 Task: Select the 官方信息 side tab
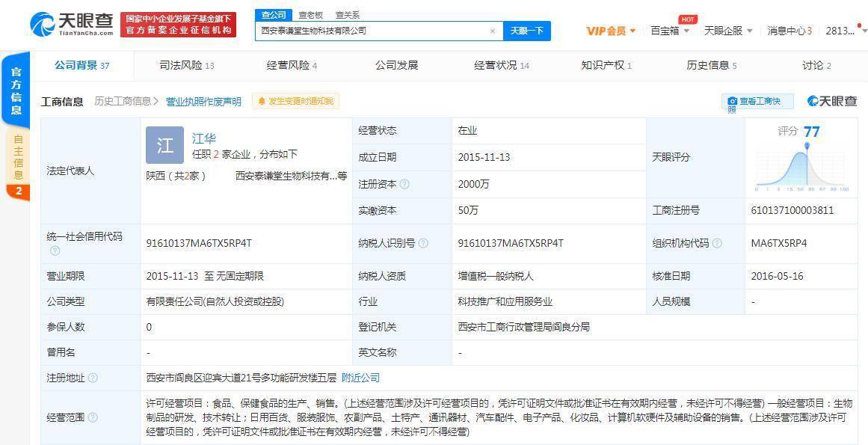[x=16, y=90]
